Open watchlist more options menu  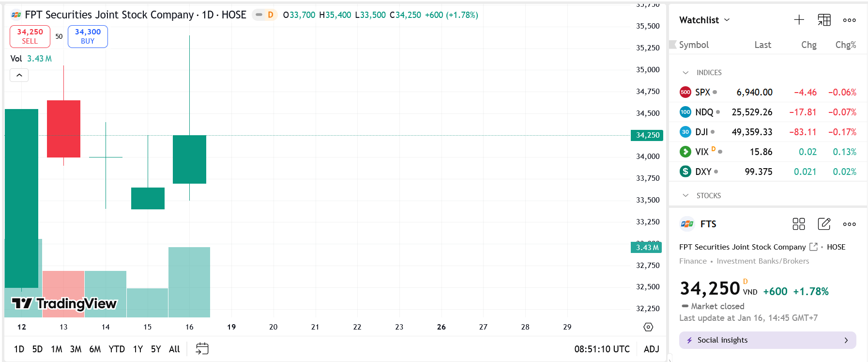coord(849,20)
